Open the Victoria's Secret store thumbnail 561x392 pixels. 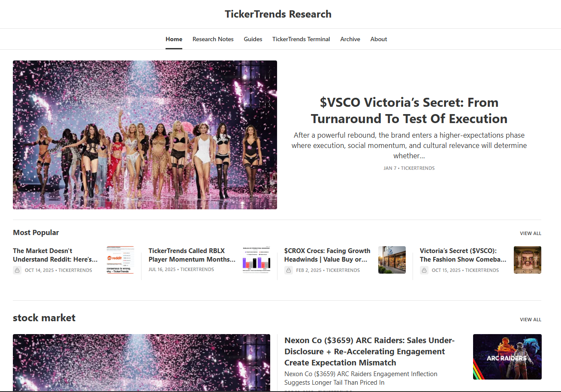527,260
